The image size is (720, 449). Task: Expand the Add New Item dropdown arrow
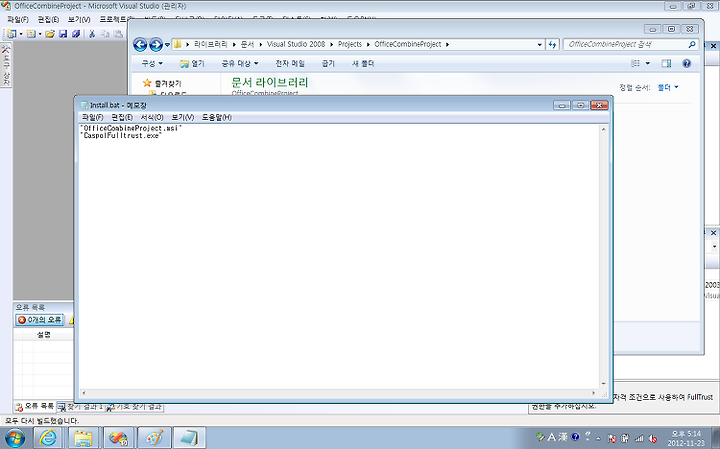point(40,34)
